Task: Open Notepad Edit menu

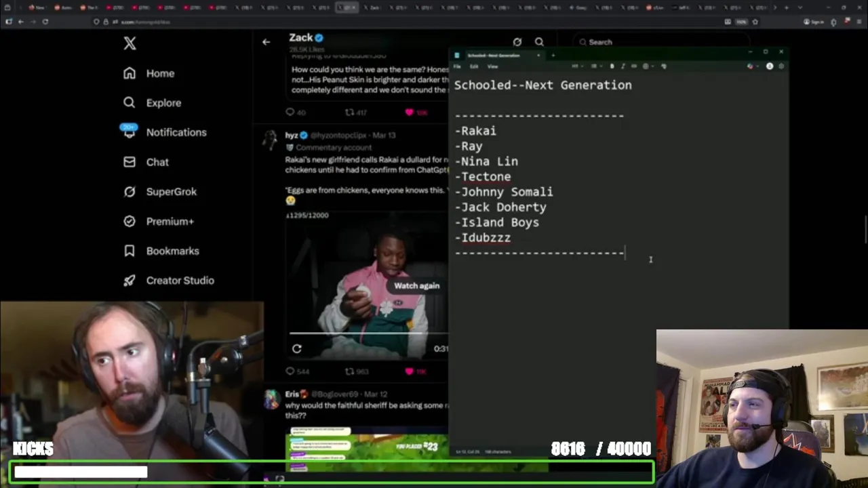Action: click(474, 66)
